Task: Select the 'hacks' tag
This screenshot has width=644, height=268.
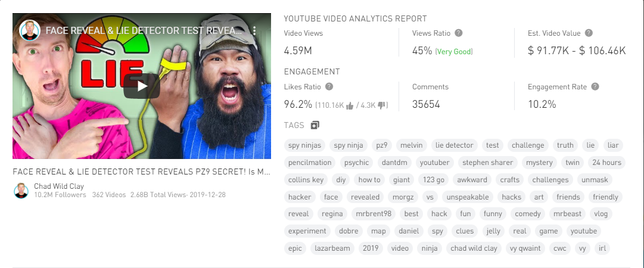Action: [511, 197]
